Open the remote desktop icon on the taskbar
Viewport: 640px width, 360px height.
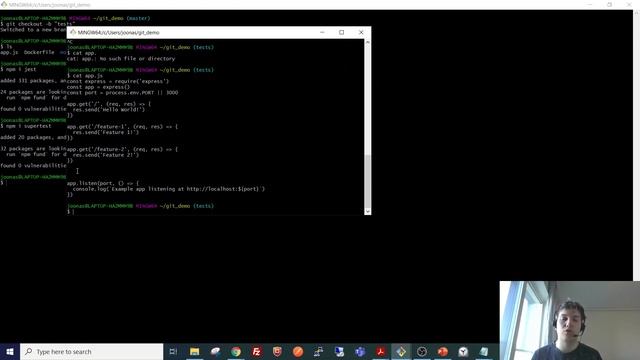339,351
